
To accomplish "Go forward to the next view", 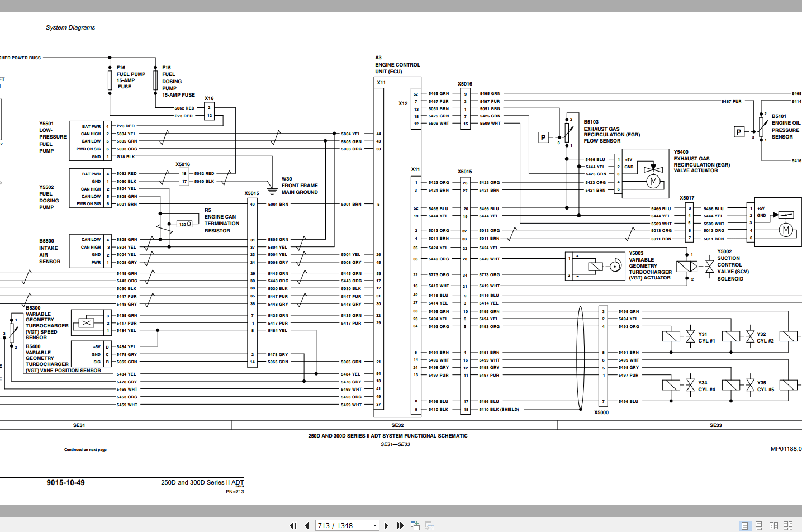I will (430, 525).
